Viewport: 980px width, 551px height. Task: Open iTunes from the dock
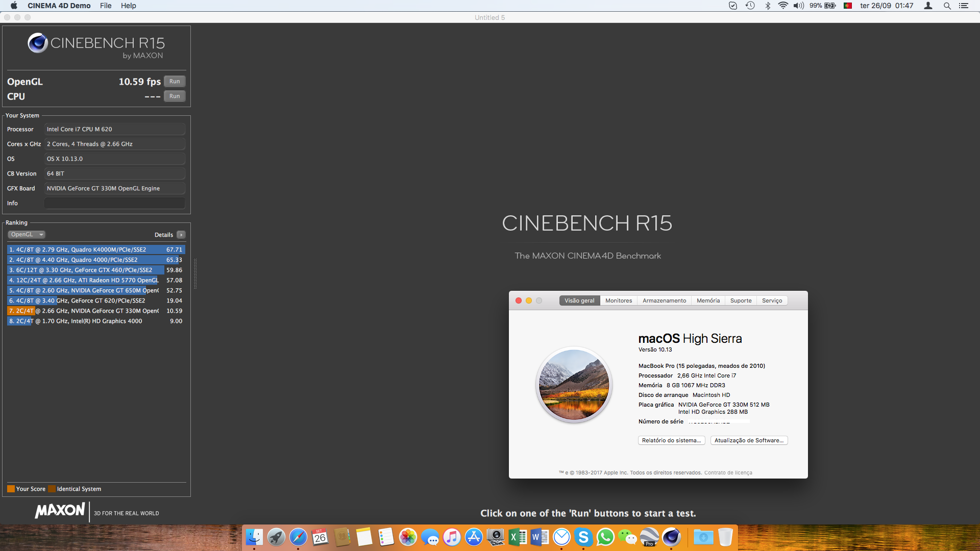pyautogui.click(x=452, y=537)
